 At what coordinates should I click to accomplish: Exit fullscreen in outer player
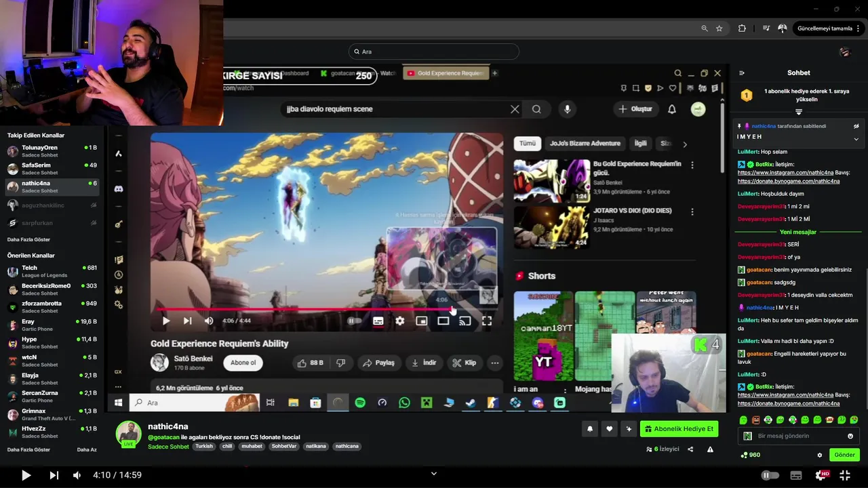[845, 475]
